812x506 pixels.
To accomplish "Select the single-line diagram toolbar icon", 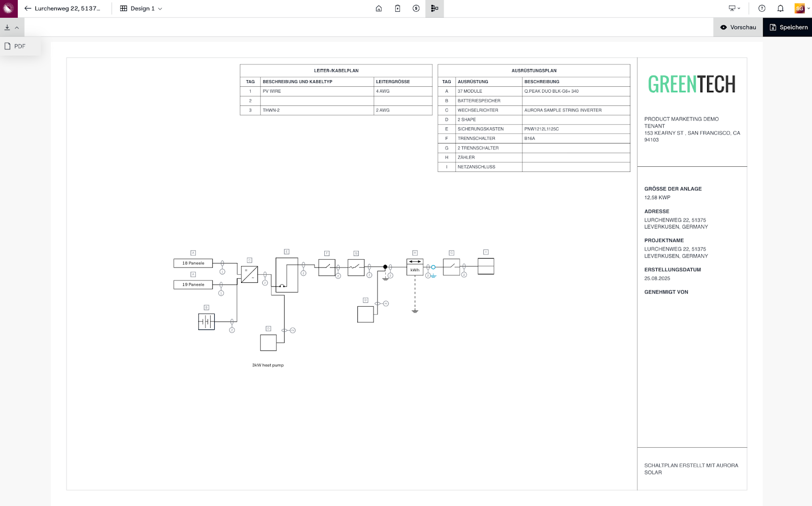I will [434, 9].
